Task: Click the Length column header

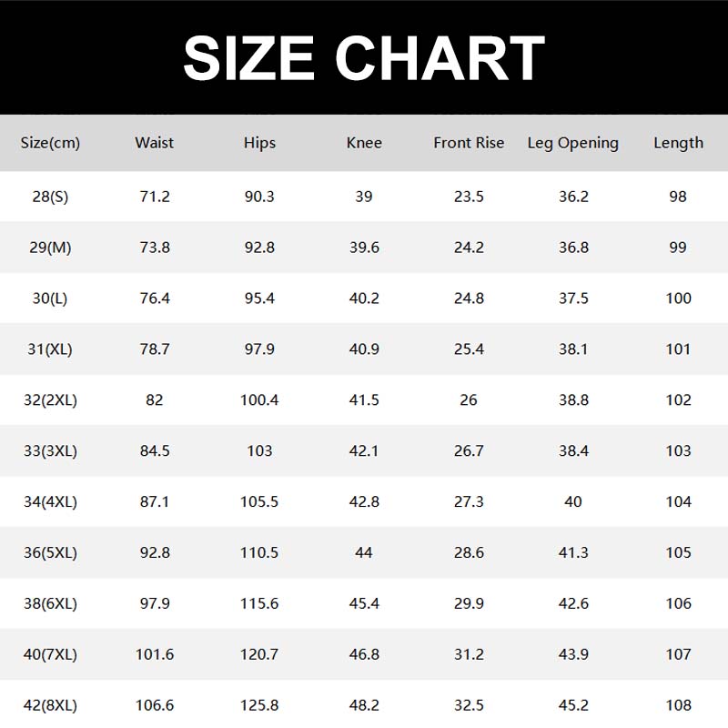Action: (678, 143)
